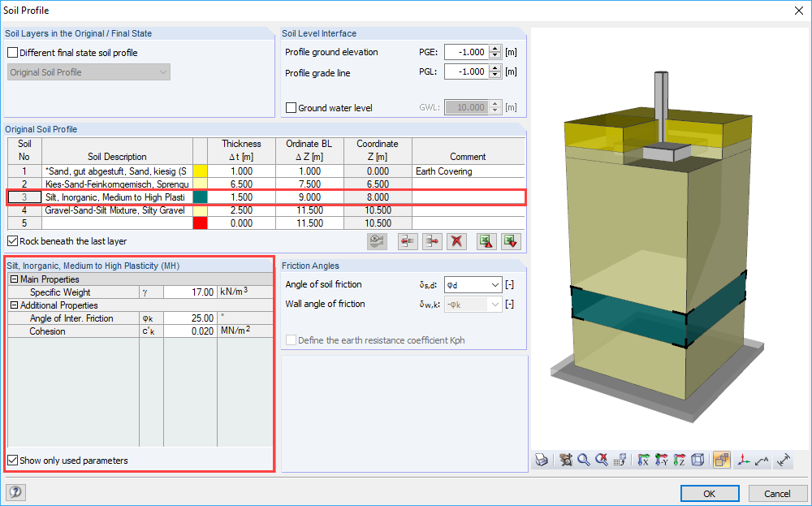The image size is (812, 506).
Task: Click the grayed soil library eye icon
Action: pos(377,241)
